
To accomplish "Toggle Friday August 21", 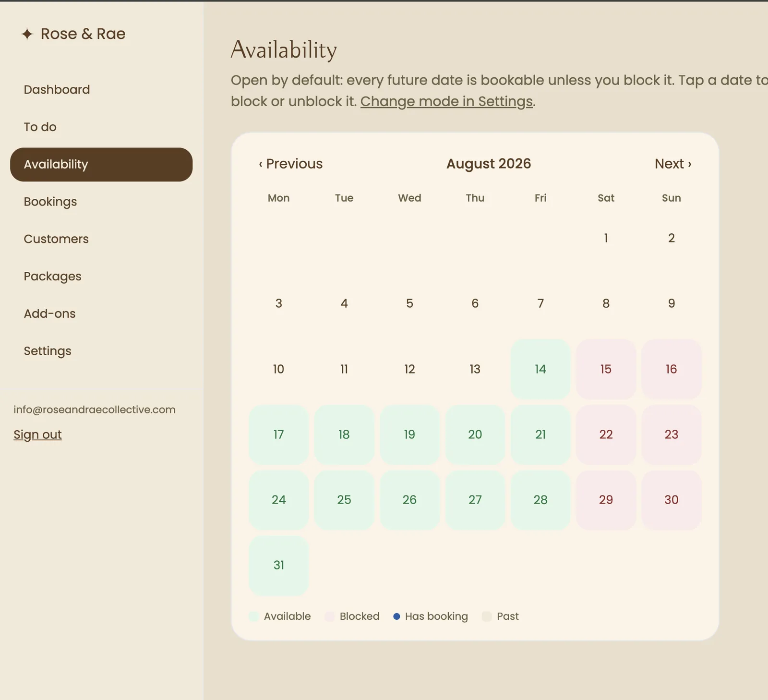I will click(x=540, y=434).
